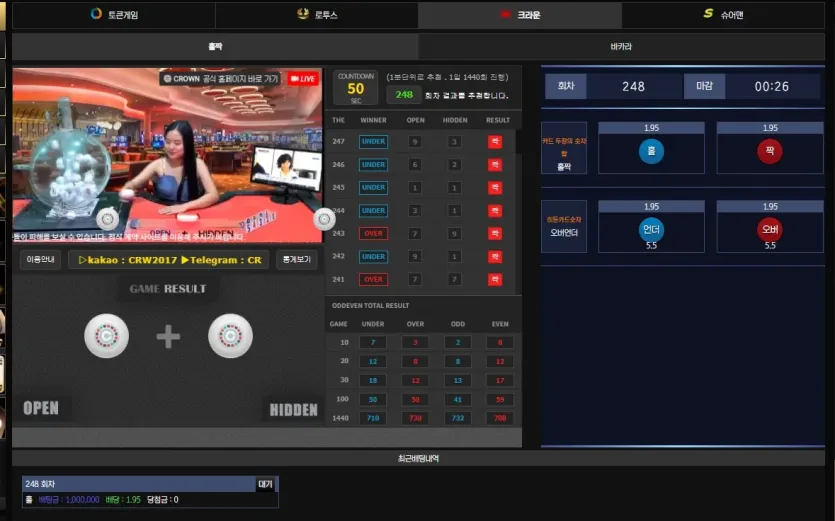
Task: Open CROWN official homepage link on video
Action: coord(221,79)
